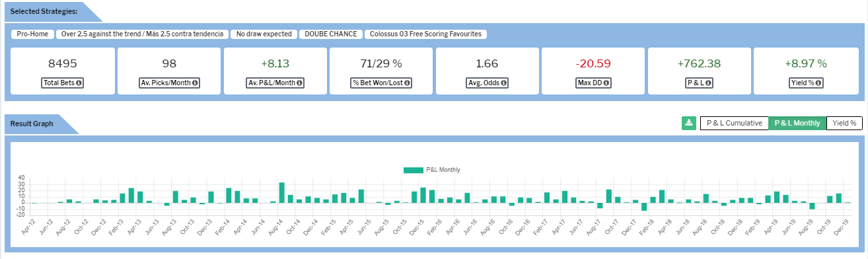Click Over 2.5 against the trend tag

142,34
